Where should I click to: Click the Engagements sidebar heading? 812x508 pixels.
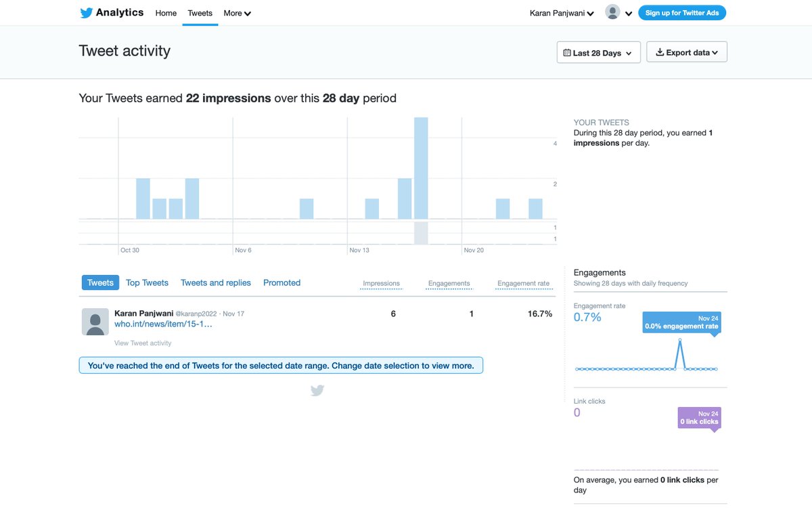pos(600,272)
